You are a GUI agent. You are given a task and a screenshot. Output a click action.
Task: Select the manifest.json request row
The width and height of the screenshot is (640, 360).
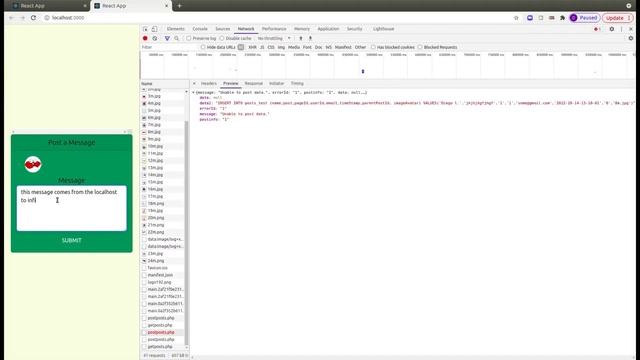pos(163,275)
